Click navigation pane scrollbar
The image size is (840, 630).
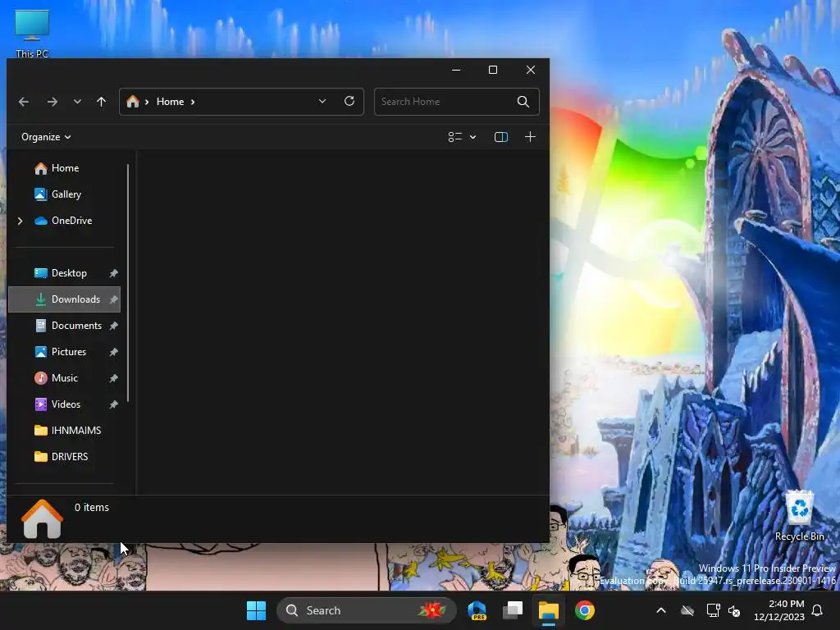pos(127,283)
